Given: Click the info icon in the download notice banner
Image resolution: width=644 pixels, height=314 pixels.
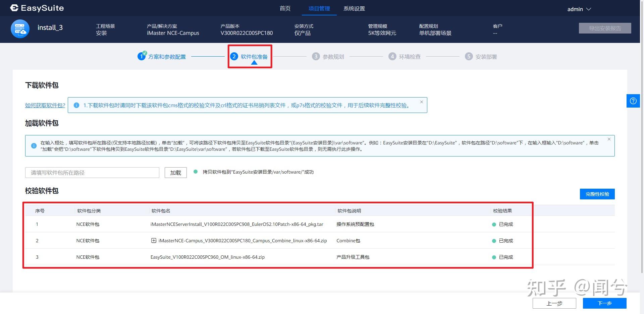Looking at the screenshot, I should [76, 105].
